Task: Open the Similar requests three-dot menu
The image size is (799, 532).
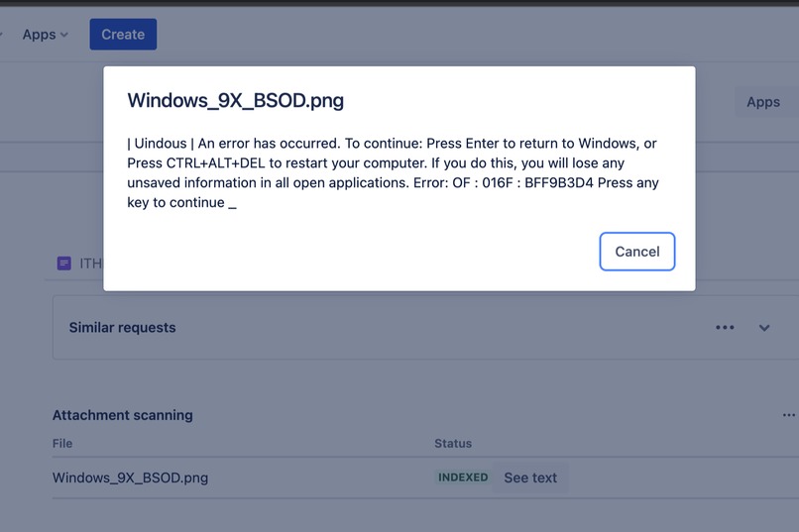Action: tap(725, 327)
